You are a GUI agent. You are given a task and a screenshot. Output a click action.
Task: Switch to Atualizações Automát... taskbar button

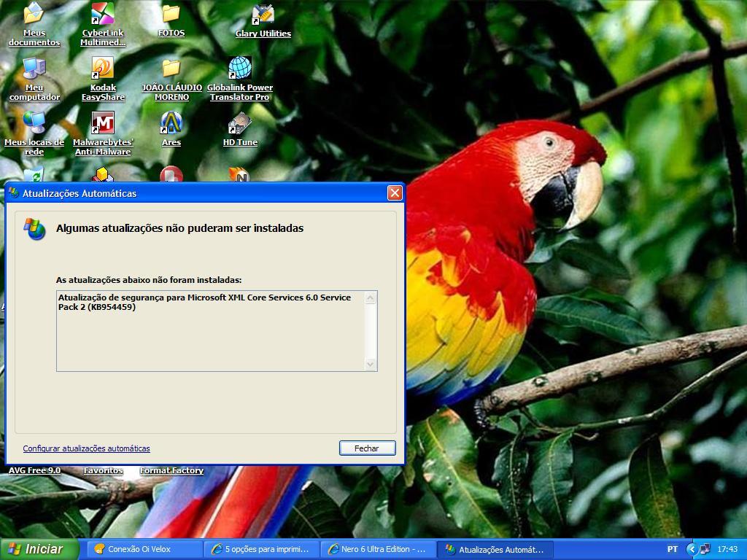click(496, 549)
